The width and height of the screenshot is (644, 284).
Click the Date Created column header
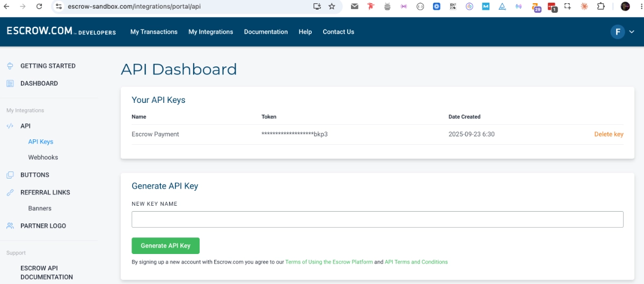465,117
